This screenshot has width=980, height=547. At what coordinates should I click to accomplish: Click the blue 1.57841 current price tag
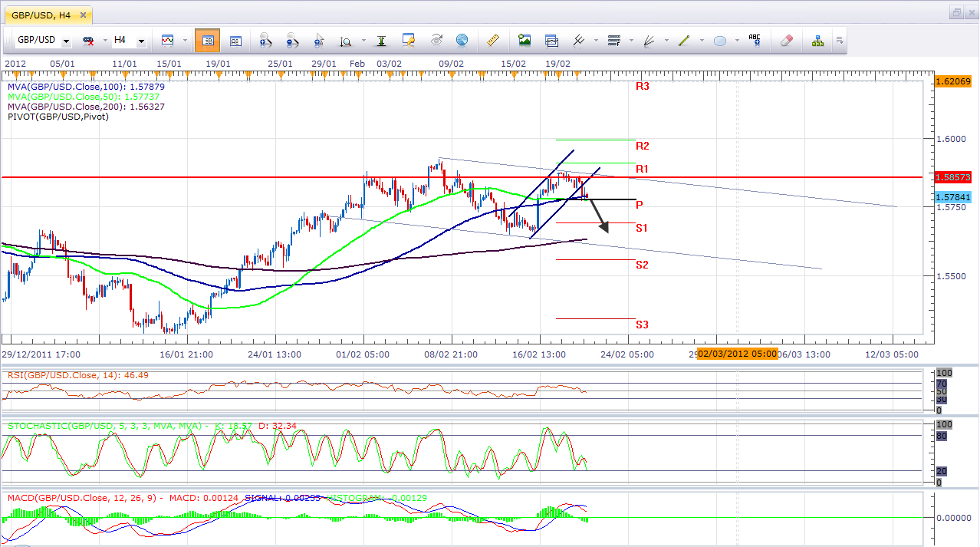click(x=954, y=197)
